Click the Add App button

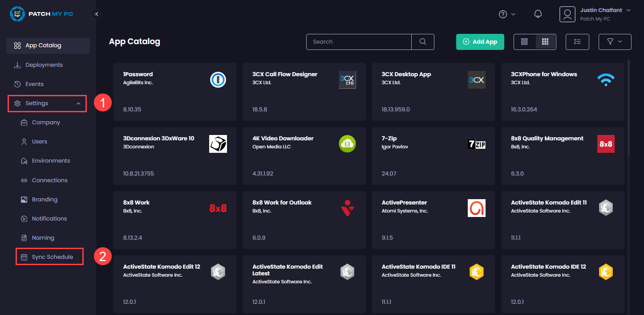(480, 41)
